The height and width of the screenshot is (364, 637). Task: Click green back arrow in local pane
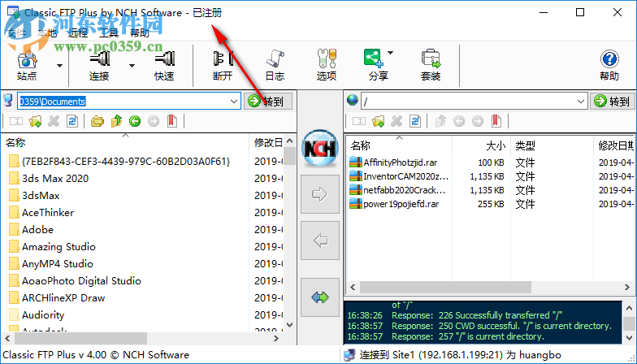[x=135, y=121]
